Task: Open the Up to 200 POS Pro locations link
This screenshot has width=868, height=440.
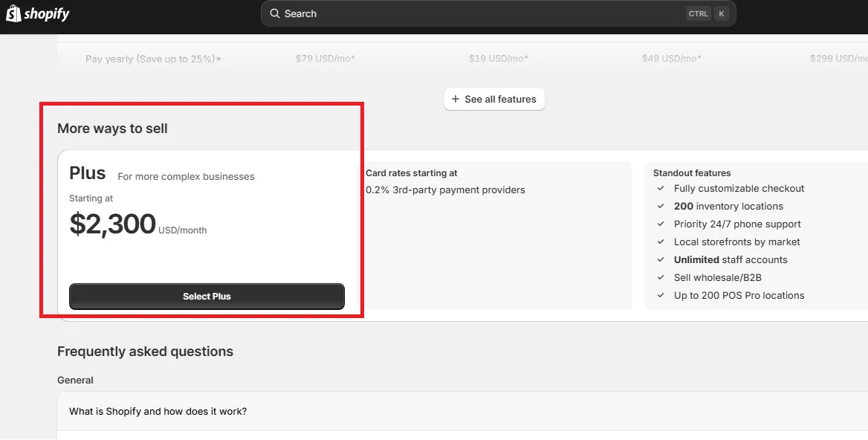Action: [x=739, y=295]
